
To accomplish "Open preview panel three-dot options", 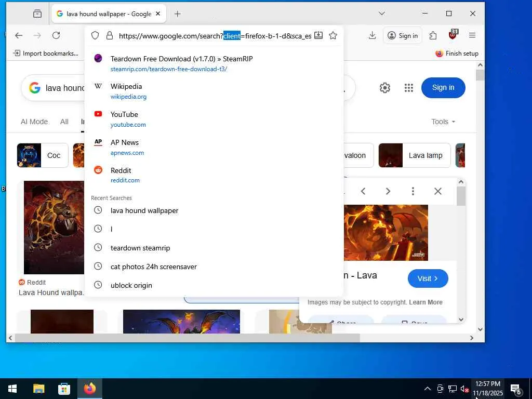I will click(413, 191).
